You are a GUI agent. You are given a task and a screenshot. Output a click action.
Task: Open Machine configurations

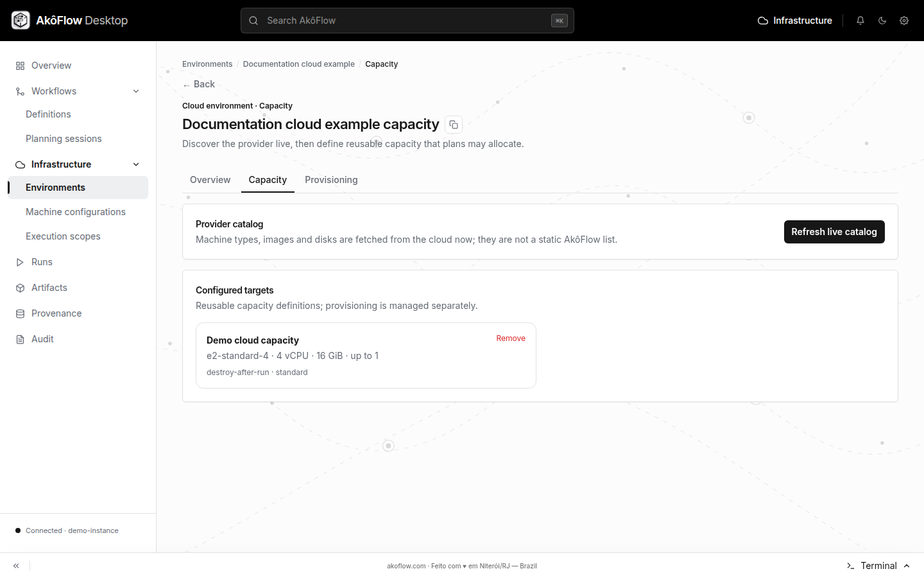point(78,212)
